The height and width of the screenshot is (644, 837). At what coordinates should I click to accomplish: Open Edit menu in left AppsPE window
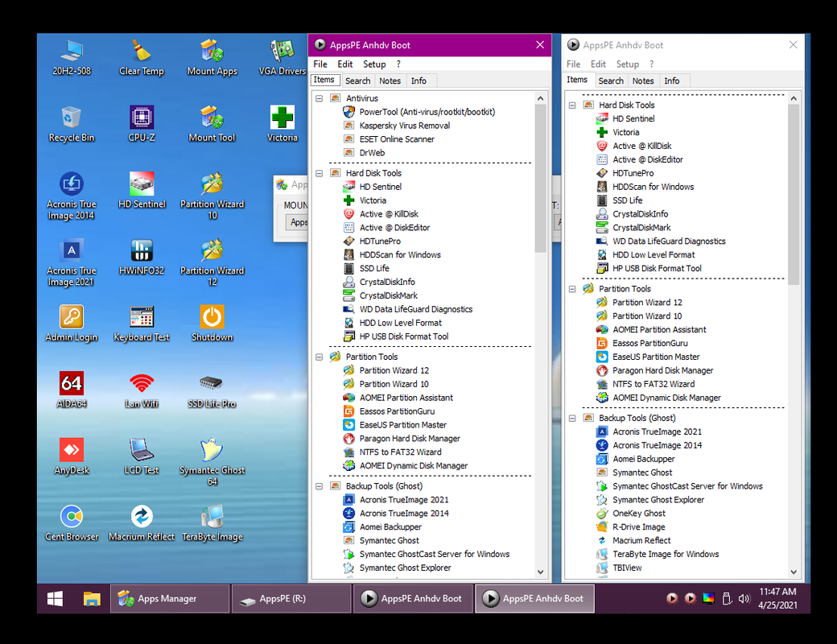tap(344, 64)
